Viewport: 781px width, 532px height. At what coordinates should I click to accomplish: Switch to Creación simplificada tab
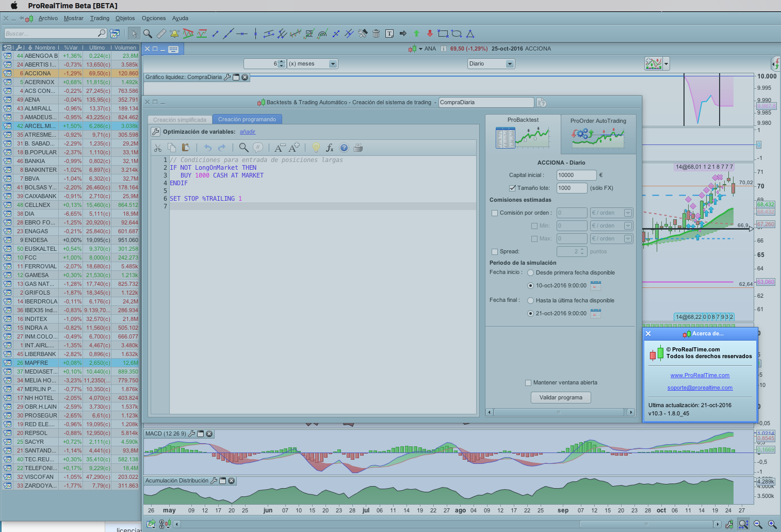(x=180, y=120)
